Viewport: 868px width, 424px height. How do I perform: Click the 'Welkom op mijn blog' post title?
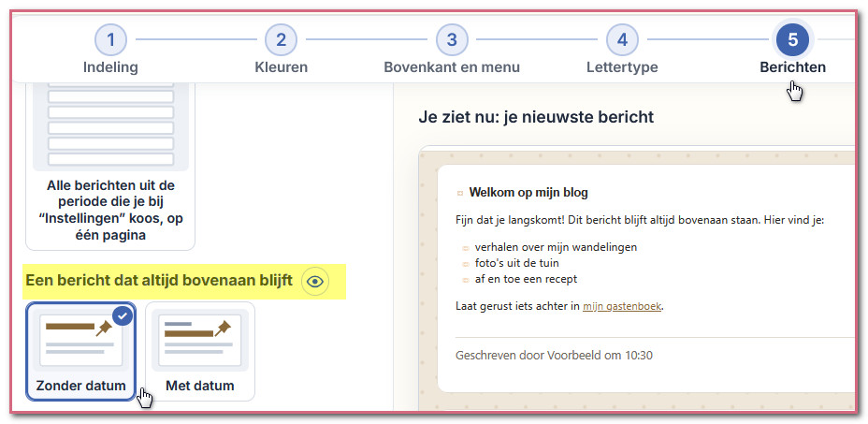point(528,193)
